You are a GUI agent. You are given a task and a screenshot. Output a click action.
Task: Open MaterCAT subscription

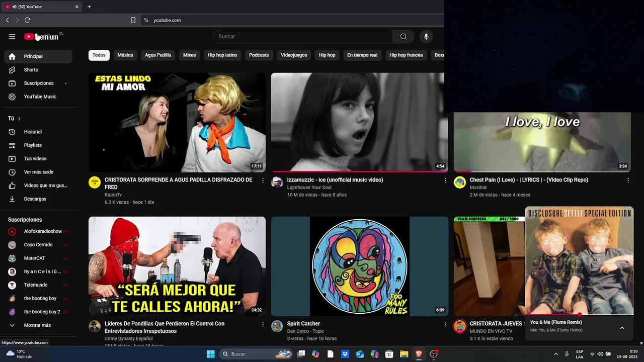38,258
